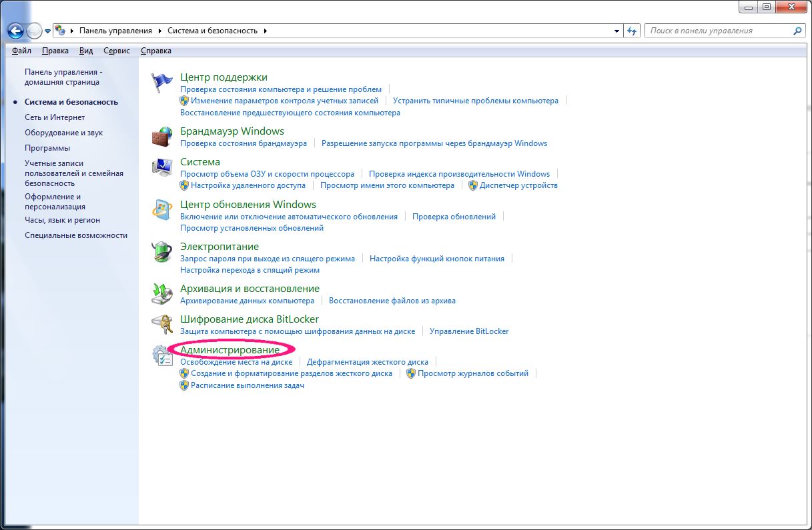Click Настройка функций кнопок питания
Viewport: 812px width, 530px height.
tap(437, 259)
